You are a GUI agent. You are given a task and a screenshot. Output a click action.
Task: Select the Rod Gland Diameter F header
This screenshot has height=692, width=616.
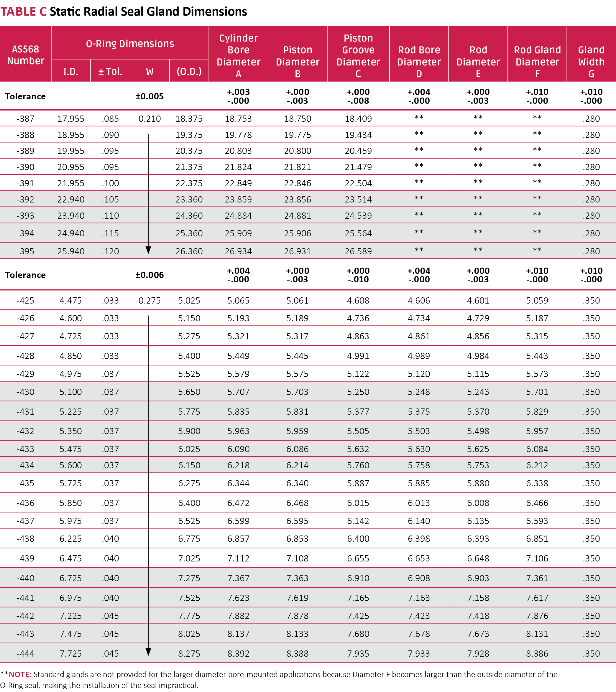537,62
